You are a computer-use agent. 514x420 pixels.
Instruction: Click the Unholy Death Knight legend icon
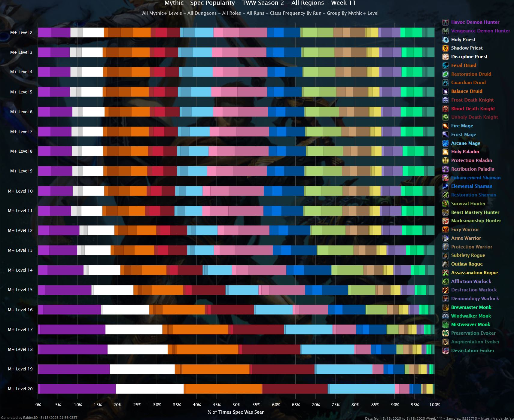click(446, 117)
